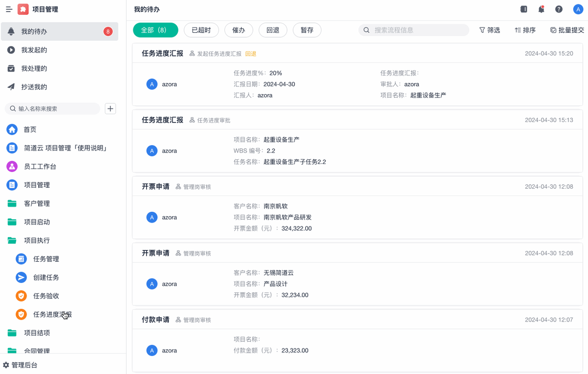
Task: Click the user avatar in the top right
Action: coord(578,9)
